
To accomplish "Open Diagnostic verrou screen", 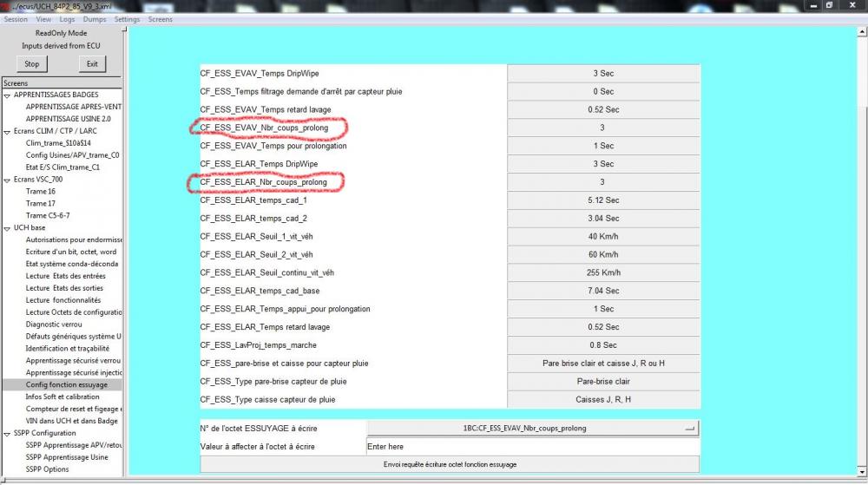I will pyautogui.click(x=54, y=324).
